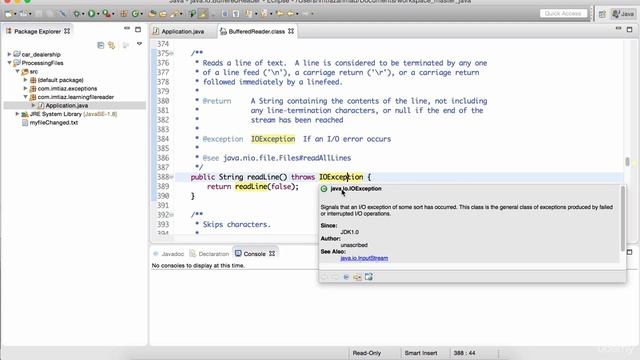The height and width of the screenshot is (360, 640).
Task: Click the Previous Annotation toolbar icon
Action: pyautogui.click(x=264, y=14)
